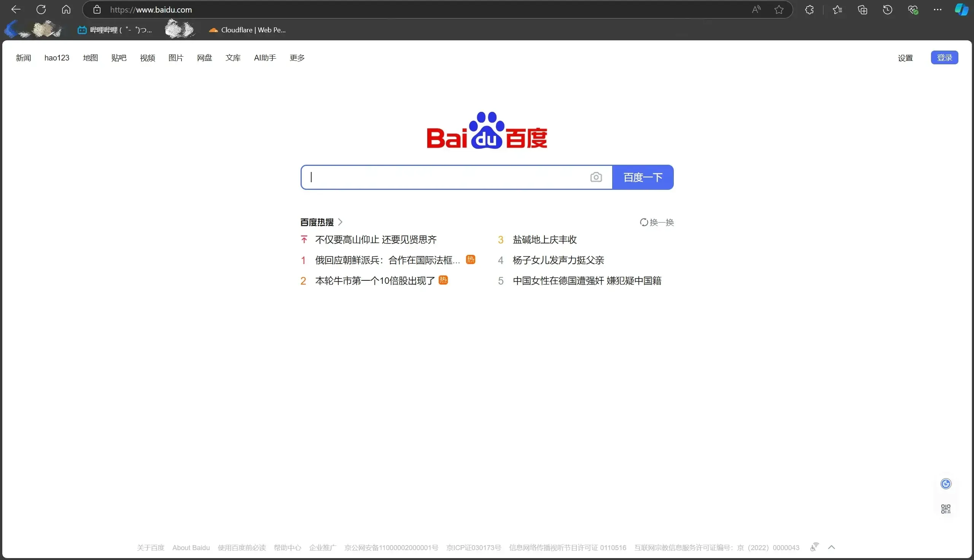Open the 地图 nav link
Image resolution: width=974 pixels, height=560 pixels.
point(91,58)
